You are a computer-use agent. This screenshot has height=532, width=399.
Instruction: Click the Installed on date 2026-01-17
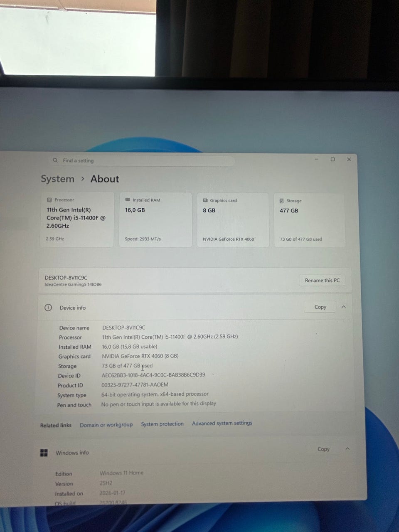click(113, 493)
